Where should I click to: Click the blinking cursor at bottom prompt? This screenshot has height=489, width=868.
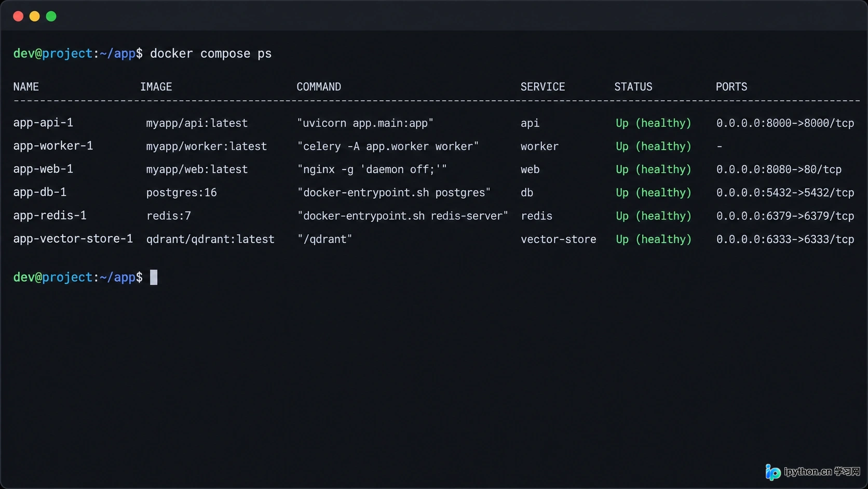pyautogui.click(x=154, y=277)
